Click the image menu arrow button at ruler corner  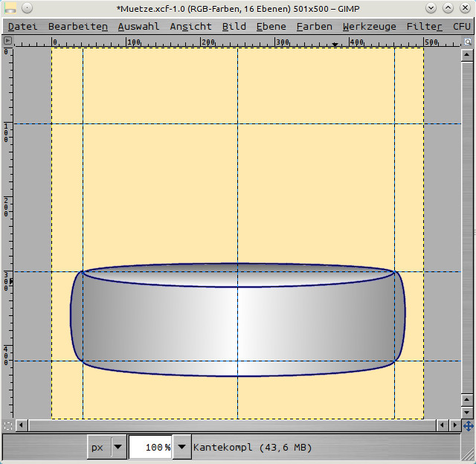(8, 41)
